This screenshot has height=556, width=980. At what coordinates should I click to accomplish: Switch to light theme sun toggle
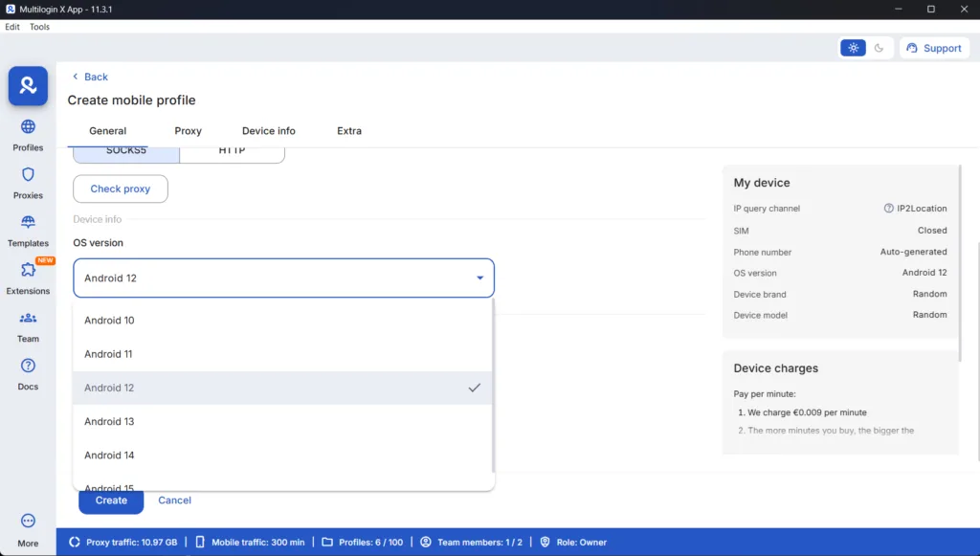tap(853, 48)
